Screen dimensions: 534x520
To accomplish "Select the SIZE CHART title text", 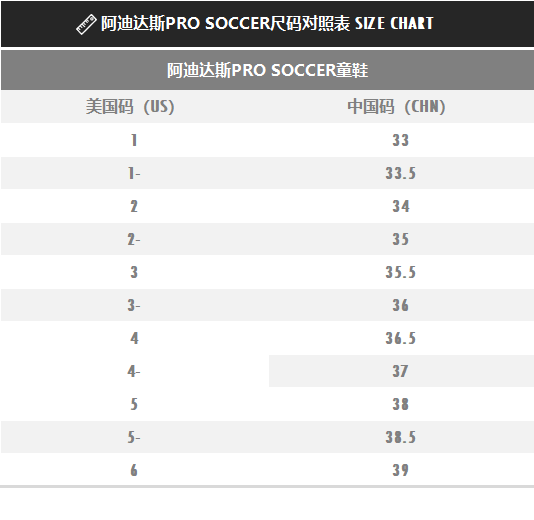I will [x=394, y=23].
